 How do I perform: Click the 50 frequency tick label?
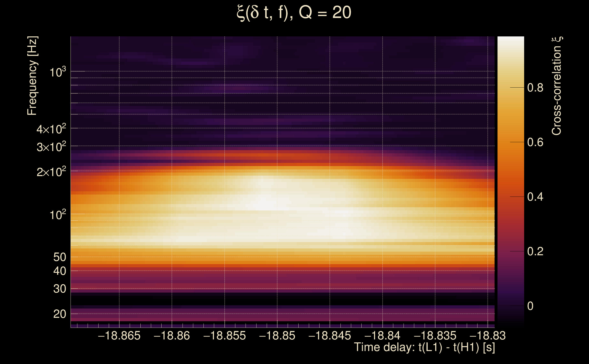click(x=59, y=257)
